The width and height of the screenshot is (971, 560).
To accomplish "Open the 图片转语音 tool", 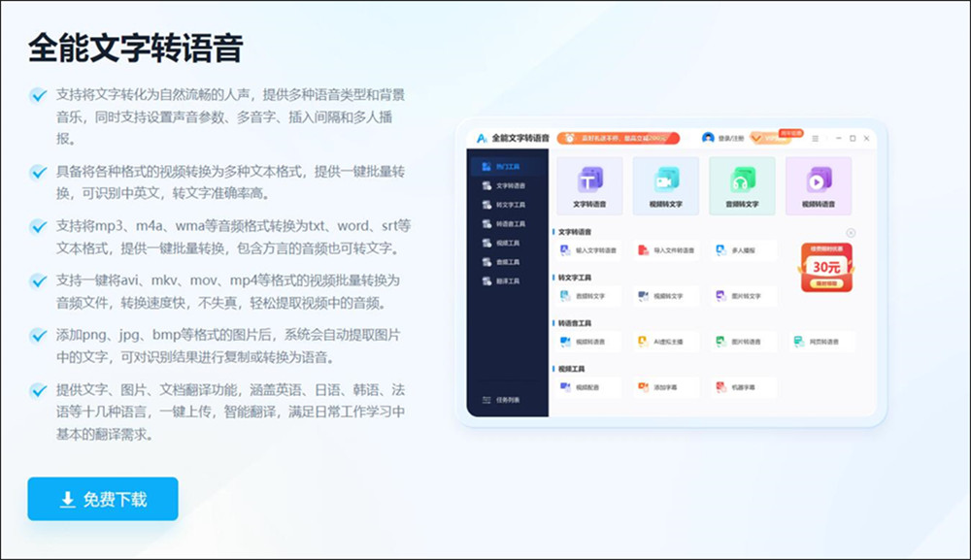I will click(743, 342).
